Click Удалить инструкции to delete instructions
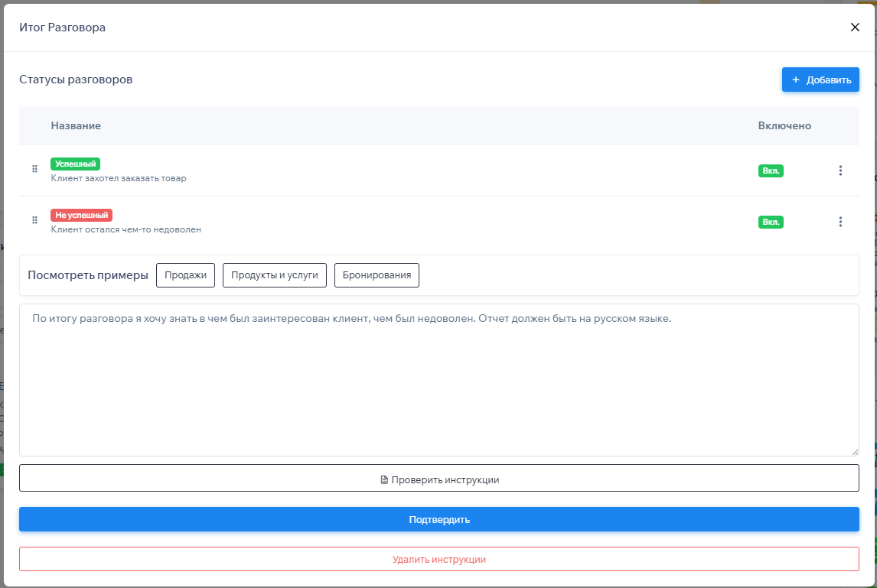 coord(438,559)
